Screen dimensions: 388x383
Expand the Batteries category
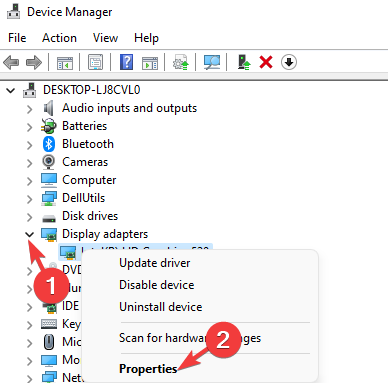[x=30, y=127]
